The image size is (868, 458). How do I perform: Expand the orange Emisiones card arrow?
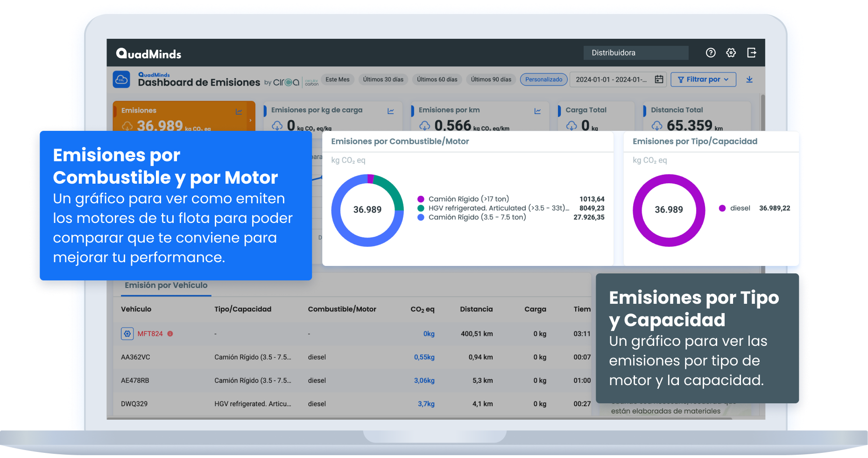(250, 120)
